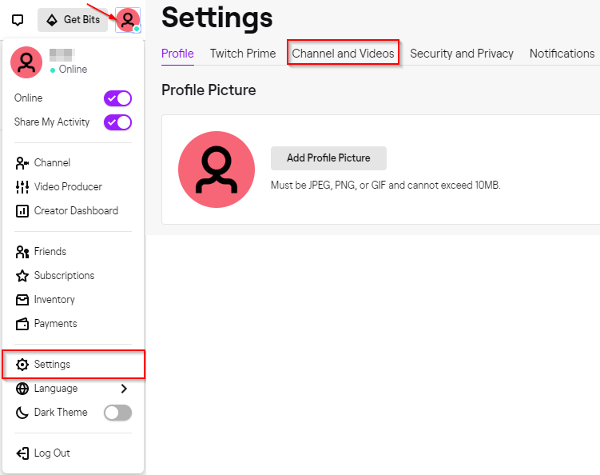Click the Log Out door icon

pyautogui.click(x=22, y=454)
